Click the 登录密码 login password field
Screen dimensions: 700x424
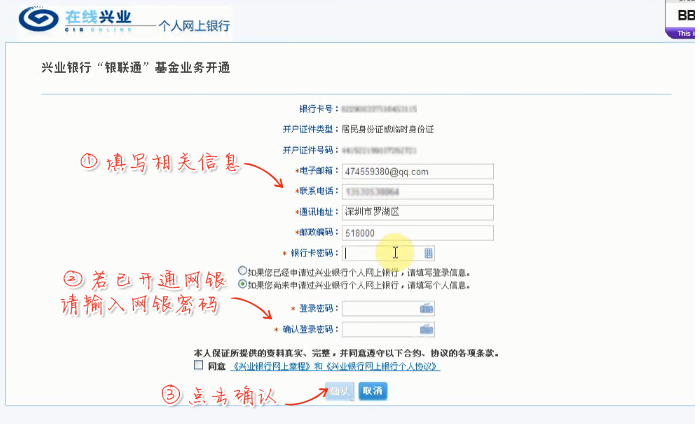pos(379,307)
